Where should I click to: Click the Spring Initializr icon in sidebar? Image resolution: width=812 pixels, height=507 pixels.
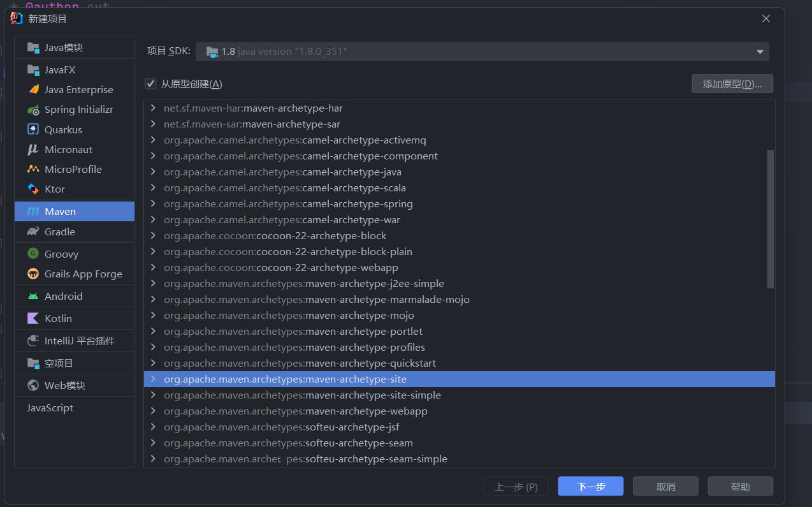pyautogui.click(x=33, y=110)
